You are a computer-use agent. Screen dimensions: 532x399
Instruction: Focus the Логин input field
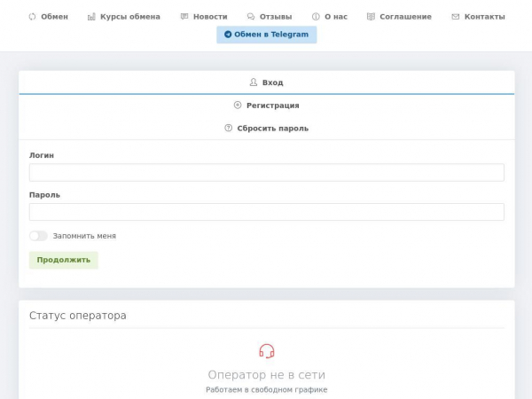266,173
